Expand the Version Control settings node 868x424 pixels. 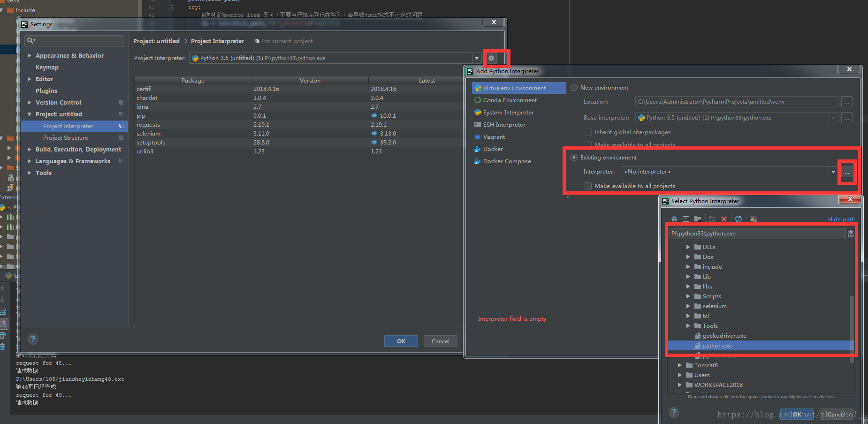click(x=30, y=103)
